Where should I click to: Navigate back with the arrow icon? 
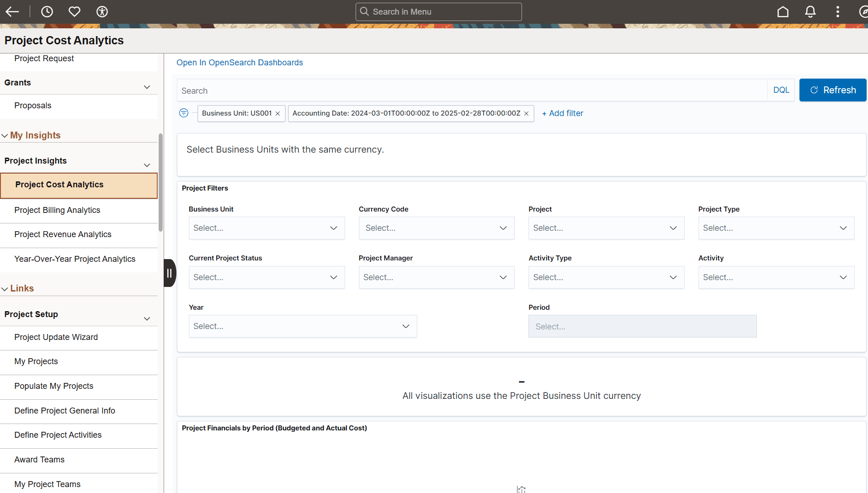pos(12,12)
